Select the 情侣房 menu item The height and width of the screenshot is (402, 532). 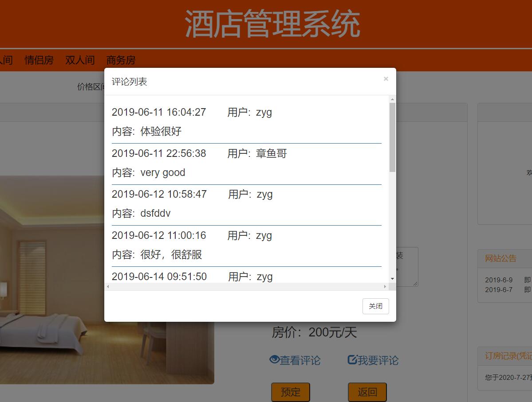coord(39,60)
